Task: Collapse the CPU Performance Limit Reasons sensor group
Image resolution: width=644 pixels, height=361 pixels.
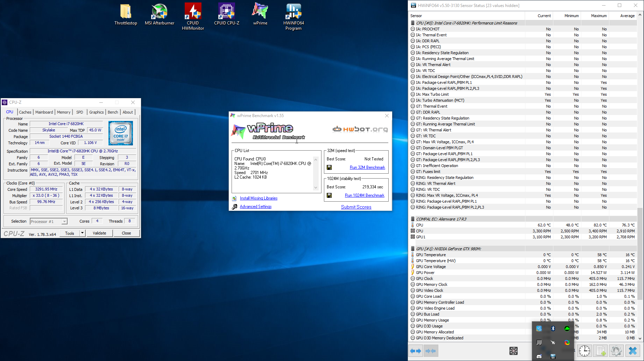Action: coord(413,23)
